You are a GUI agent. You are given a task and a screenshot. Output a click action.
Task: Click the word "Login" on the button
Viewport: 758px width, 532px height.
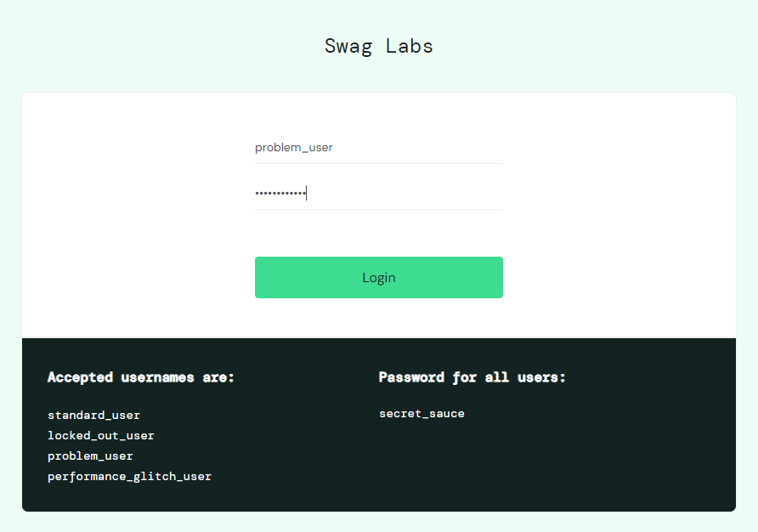coord(378,278)
